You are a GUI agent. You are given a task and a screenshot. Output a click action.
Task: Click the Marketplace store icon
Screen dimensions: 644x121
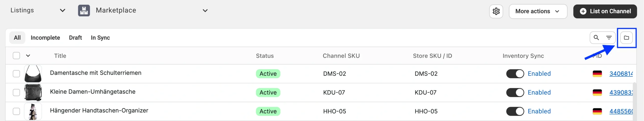84,11
